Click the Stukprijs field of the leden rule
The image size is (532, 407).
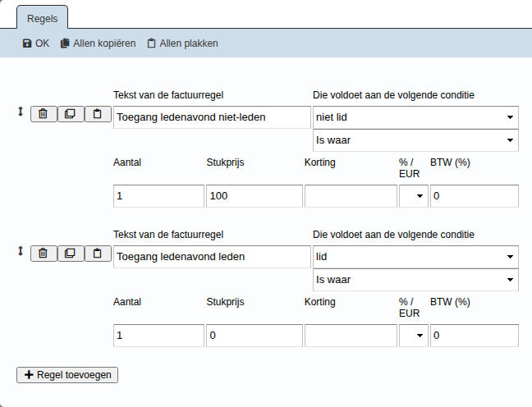[255, 336]
